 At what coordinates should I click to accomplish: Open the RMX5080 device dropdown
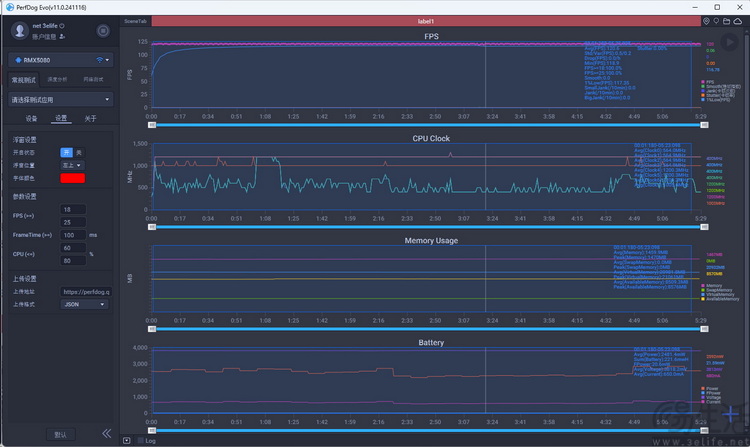pos(61,60)
